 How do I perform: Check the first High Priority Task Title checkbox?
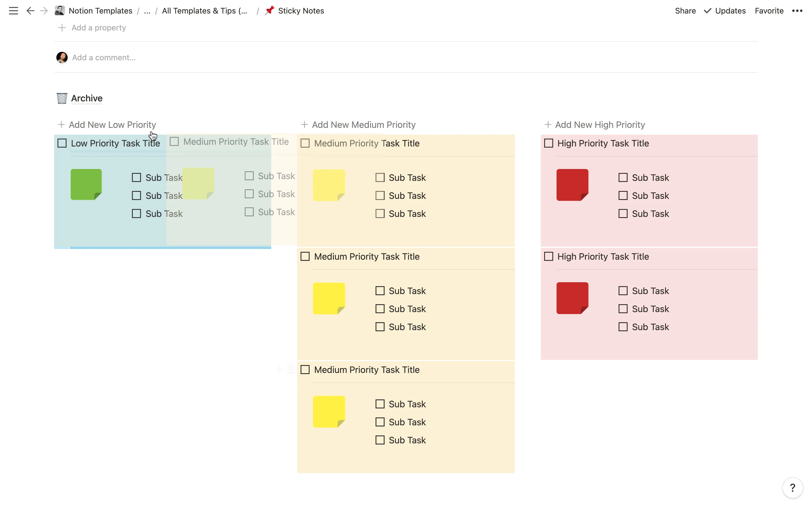point(548,143)
